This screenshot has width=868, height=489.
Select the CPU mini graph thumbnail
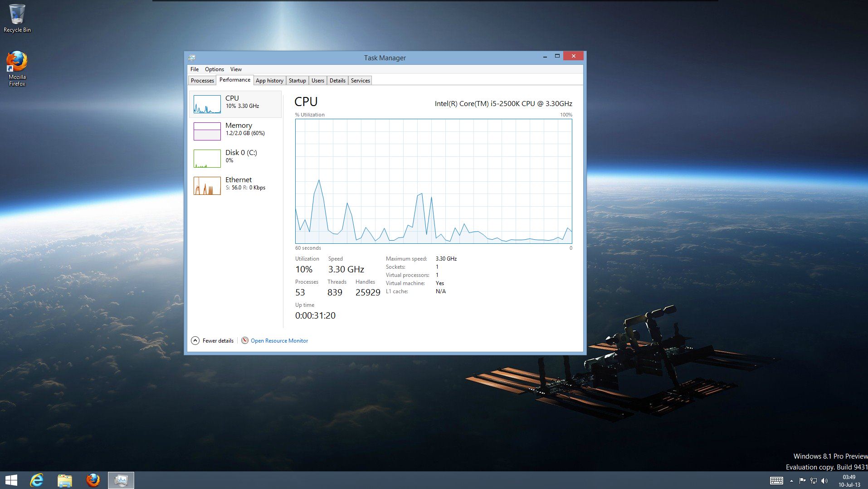[207, 104]
